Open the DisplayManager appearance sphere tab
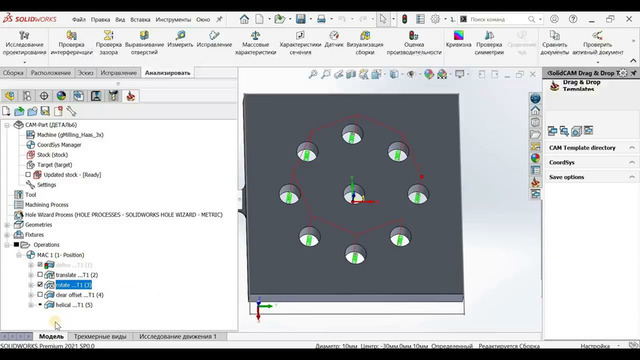The width and height of the screenshot is (640, 360). click(x=61, y=96)
